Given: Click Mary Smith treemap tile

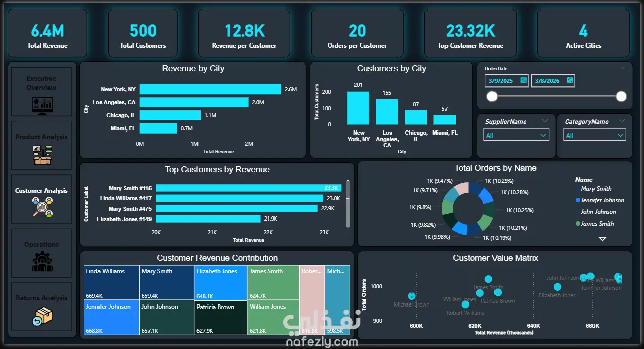Looking at the screenshot, I should [x=167, y=283].
